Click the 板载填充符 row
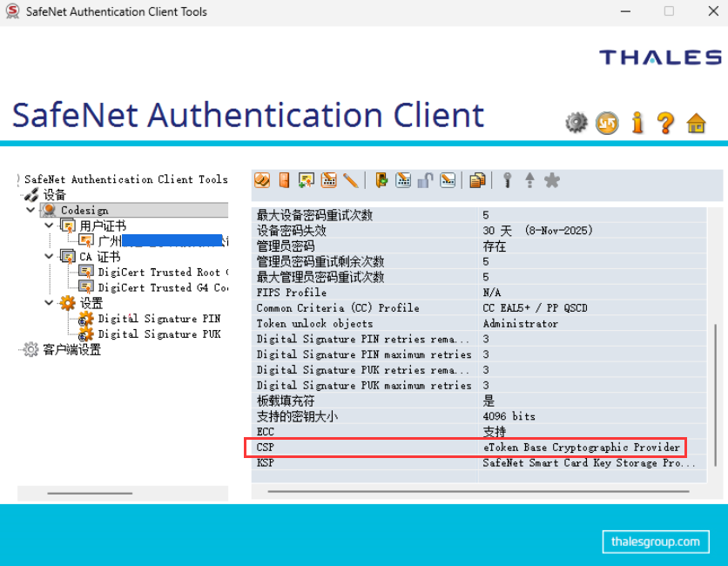The height and width of the screenshot is (566, 728). point(479,401)
